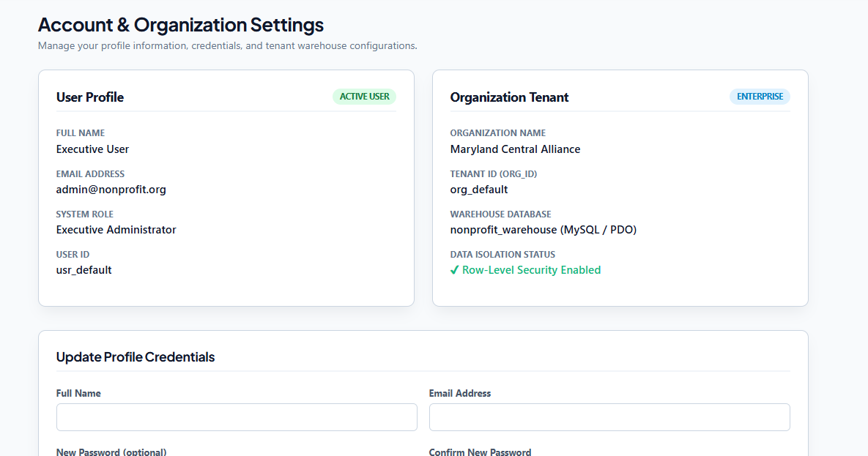The image size is (868, 456).
Task: Select the 'admin@nonprofit.org' email value
Action: [x=111, y=190]
